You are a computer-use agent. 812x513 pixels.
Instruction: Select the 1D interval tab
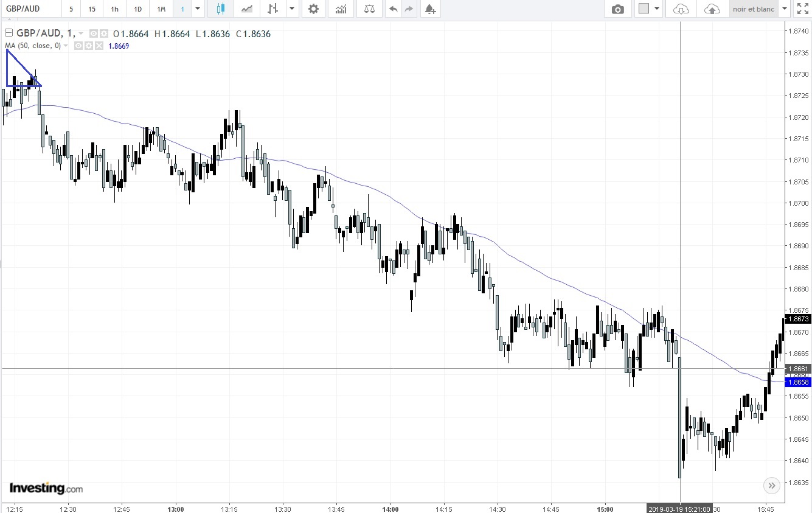[138, 9]
